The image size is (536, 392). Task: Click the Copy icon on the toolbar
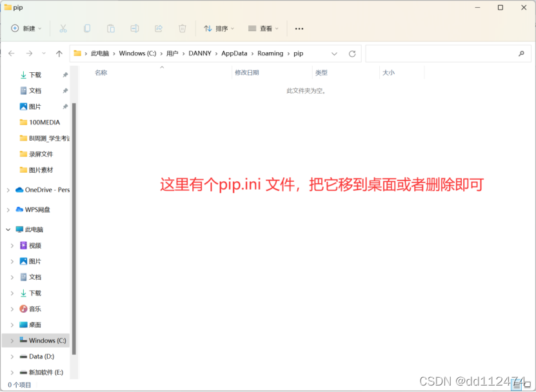click(87, 28)
